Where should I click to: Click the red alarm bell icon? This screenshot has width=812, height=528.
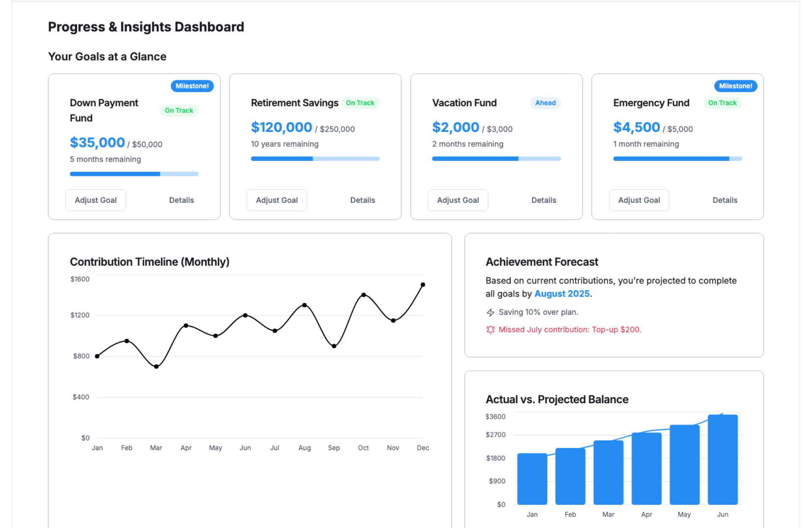(x=490, y=330)
